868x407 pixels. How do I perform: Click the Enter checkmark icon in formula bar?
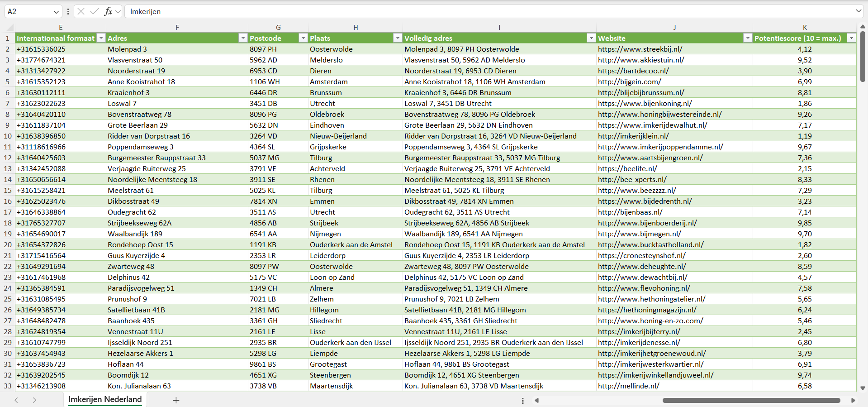tap(95, 11)
